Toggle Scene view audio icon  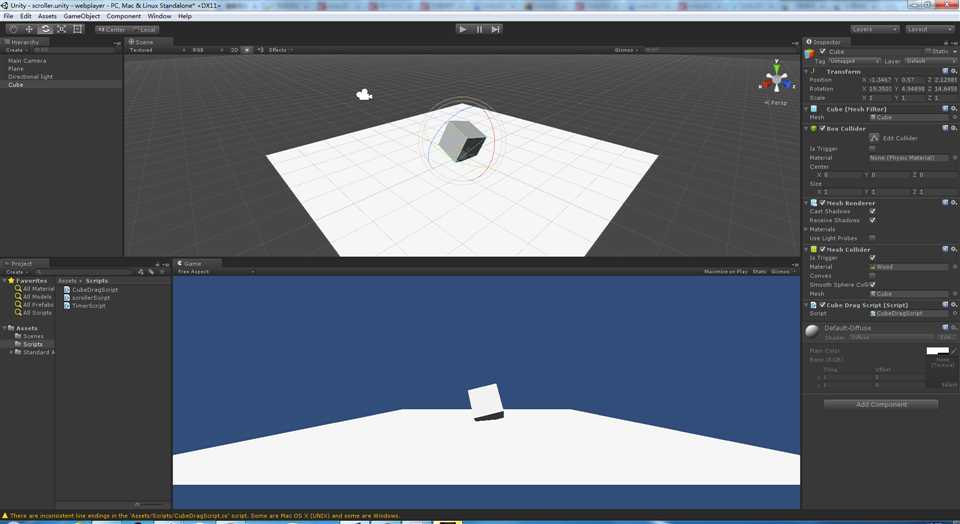260,50
